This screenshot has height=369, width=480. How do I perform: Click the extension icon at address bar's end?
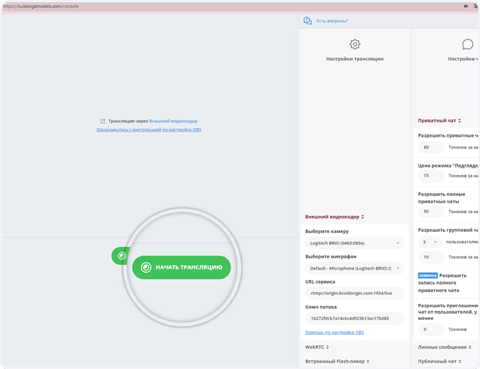point(476,6)
